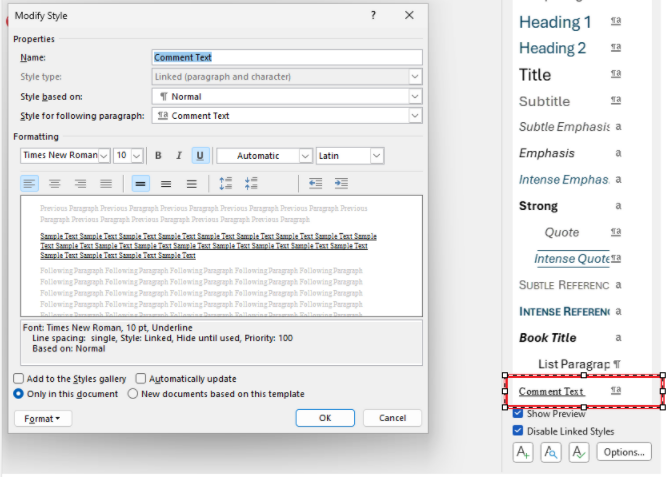Open script dropdown showing Latin
This screenshot has width=666, height=477.
coord(376,156)
